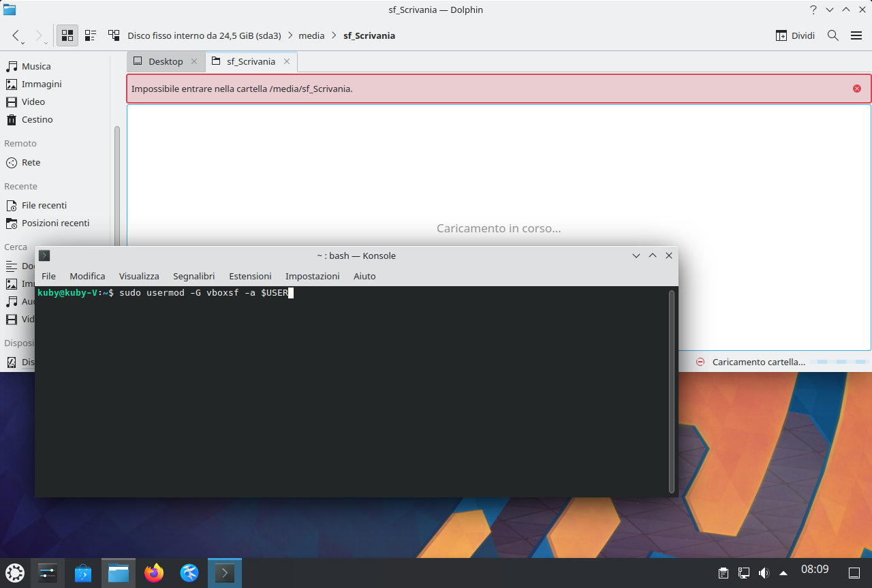Stop folder loading in Dolphin status bar
This screenshot has height=588, width=872.
700,362
